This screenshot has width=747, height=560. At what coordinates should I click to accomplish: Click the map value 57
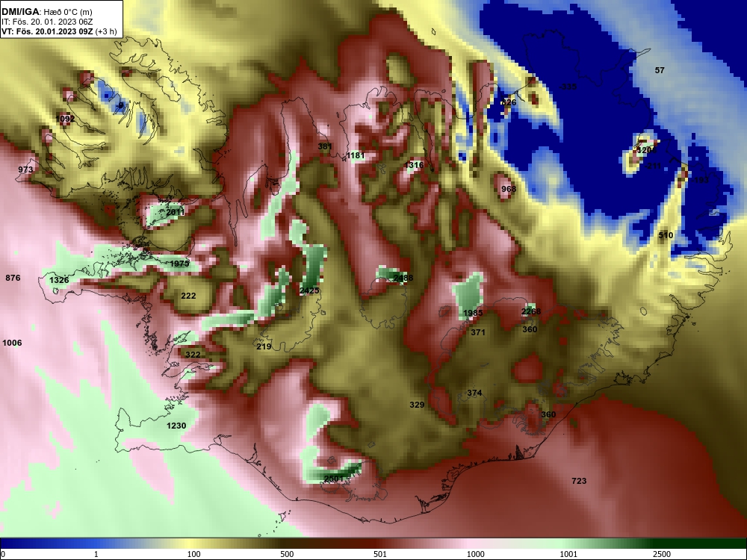pyautogui.click(x=660, y=70)
